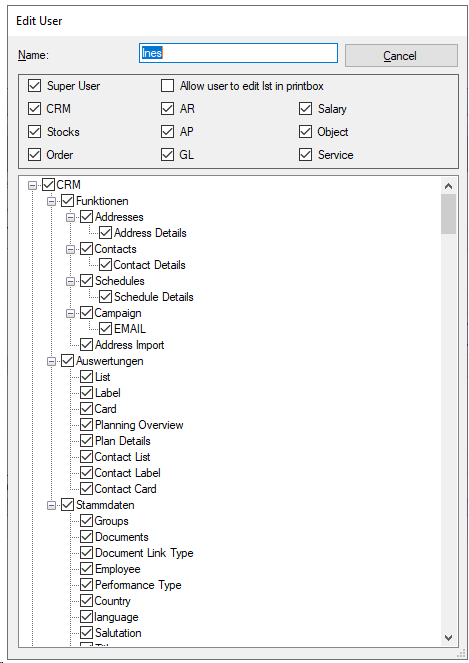Click the tree scrollbar down arrow
The height and width of the screenshot is (663, 469).
click(x=448, y=637)
